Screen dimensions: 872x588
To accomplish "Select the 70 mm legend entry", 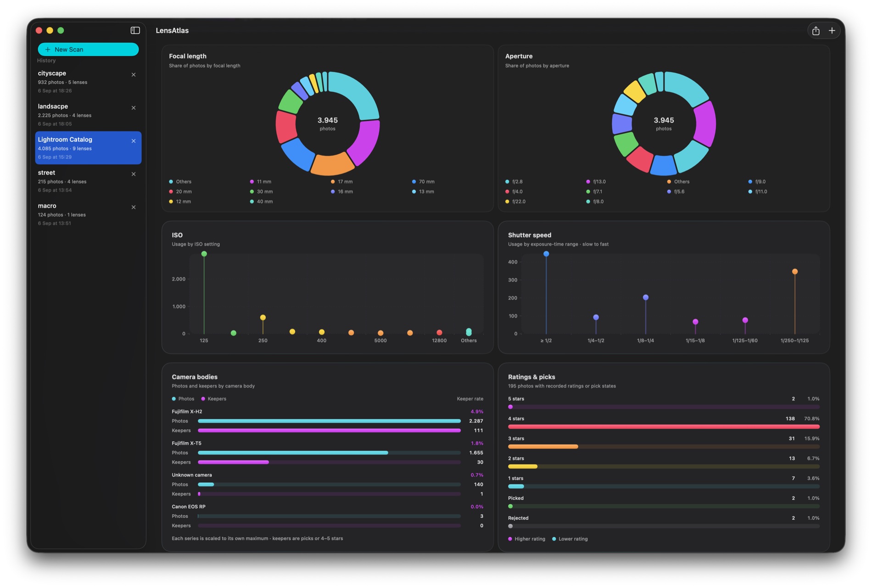I will point(423,182).
